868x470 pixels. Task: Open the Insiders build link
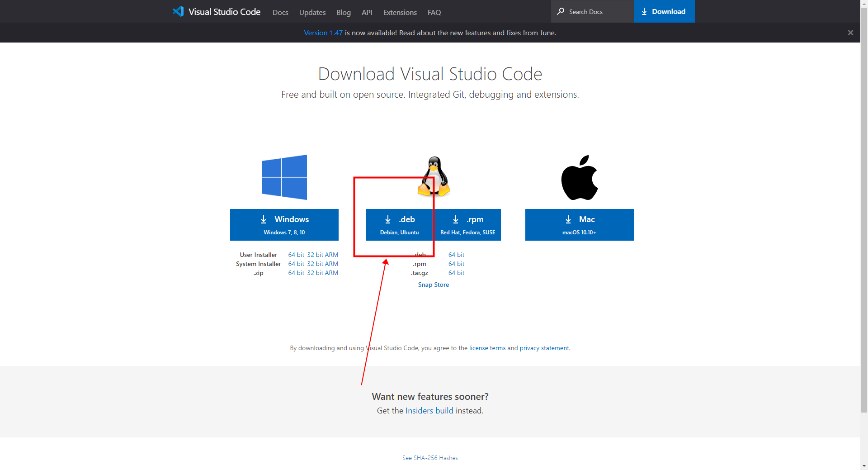click(429, 410)
